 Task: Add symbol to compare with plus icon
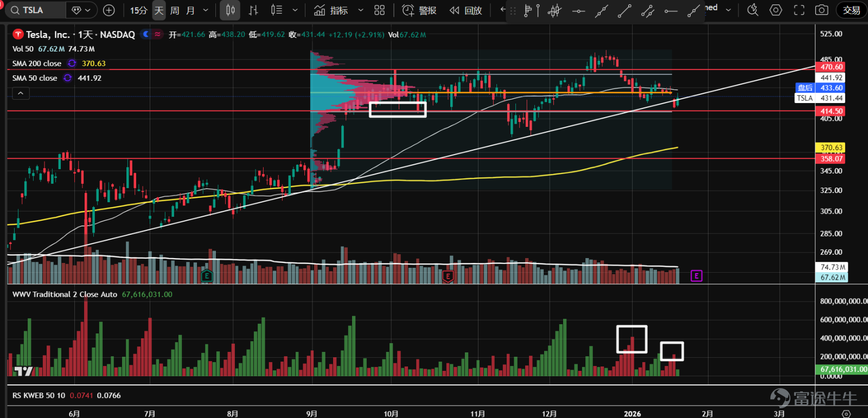[x=109, y=10]
